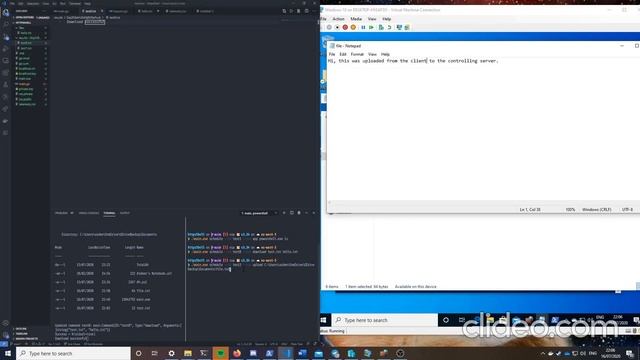Open Firefox from the host taskbar
The height and width of the screenshot is (360, 640).
pyautogui.click(x=237, y=353)
